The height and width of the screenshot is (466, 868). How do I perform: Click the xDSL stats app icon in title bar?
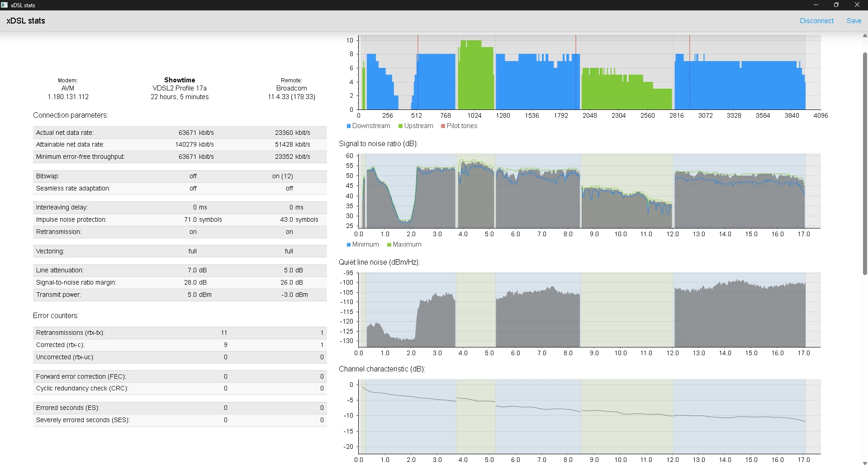[5, 5]
